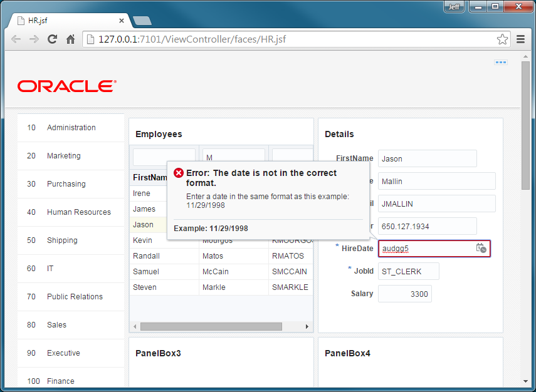Select the IT department row
The image size is (536, 392).
(x=71, y=269)
